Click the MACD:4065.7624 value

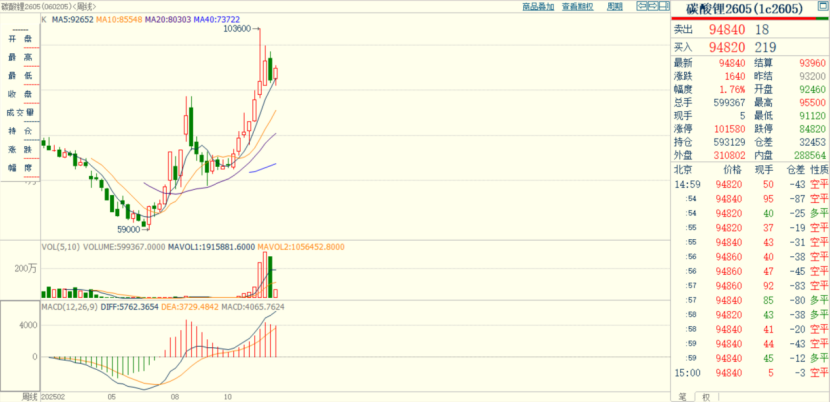tap(253, 307)
